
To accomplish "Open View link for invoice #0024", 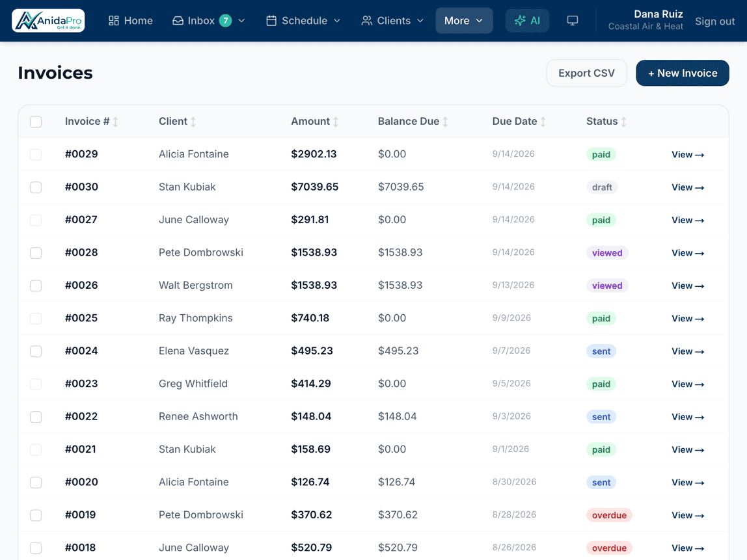I will [x=688, y=351].
